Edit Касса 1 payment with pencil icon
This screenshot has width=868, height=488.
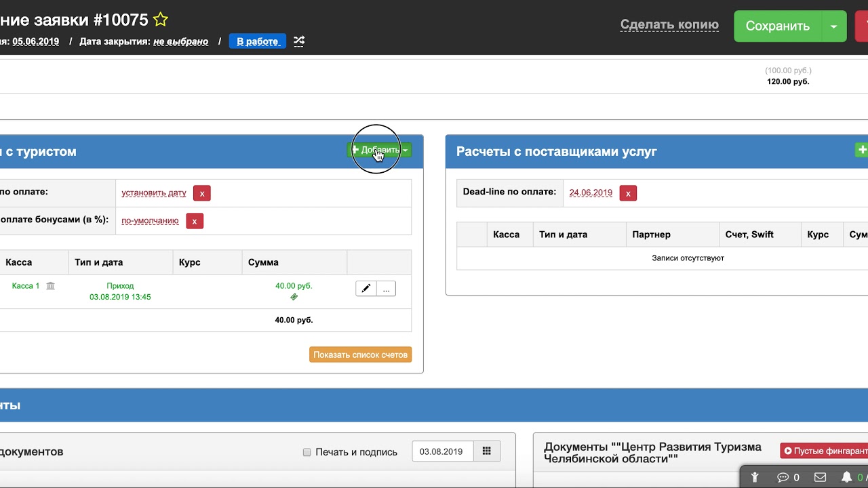pyautogui.click(x=366, y=289)
